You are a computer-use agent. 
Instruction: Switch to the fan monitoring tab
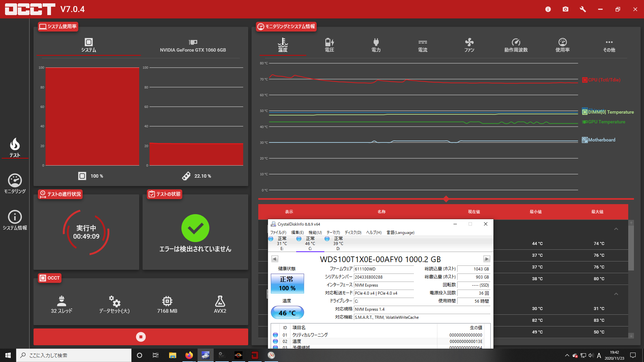[469, 45]
